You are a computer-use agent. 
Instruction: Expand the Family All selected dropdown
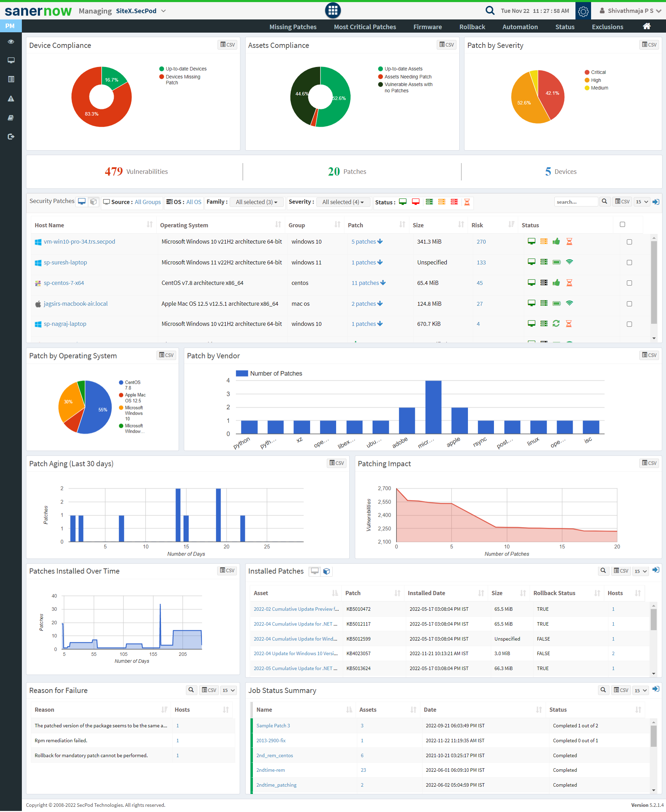point(256,202)
